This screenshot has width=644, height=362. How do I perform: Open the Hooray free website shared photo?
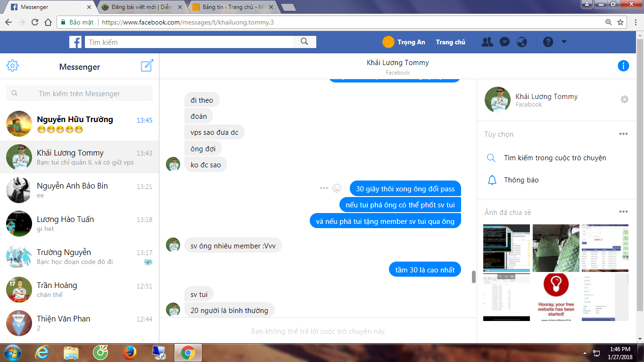coord(556,297)
